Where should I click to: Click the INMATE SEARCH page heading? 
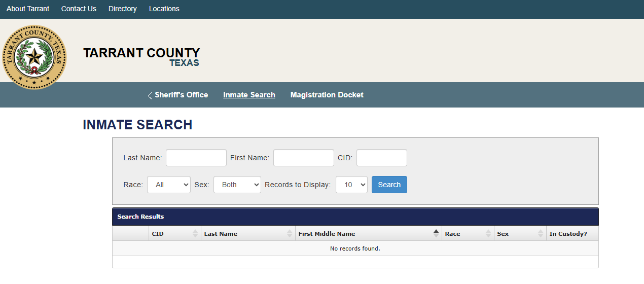[x=137, y=125]
